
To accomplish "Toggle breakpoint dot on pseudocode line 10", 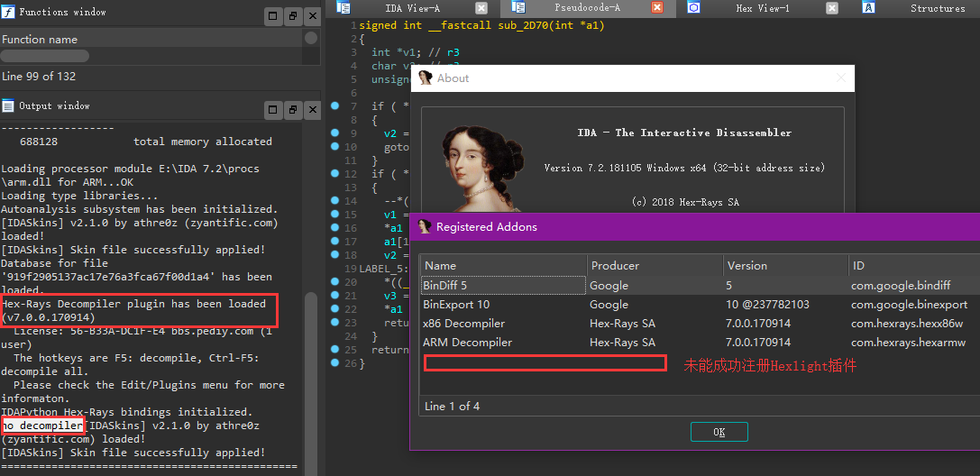I will click(x=334, y=146).
